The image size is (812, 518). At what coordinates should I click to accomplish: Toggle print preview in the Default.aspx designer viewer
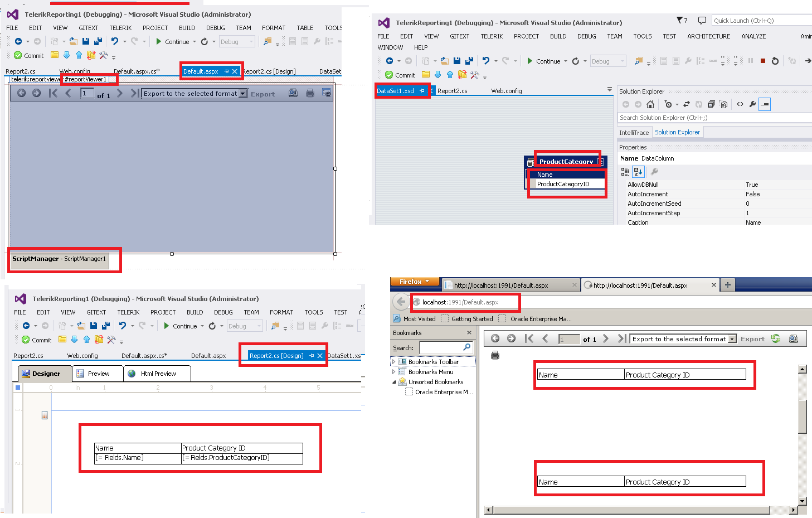coord(293,93)
